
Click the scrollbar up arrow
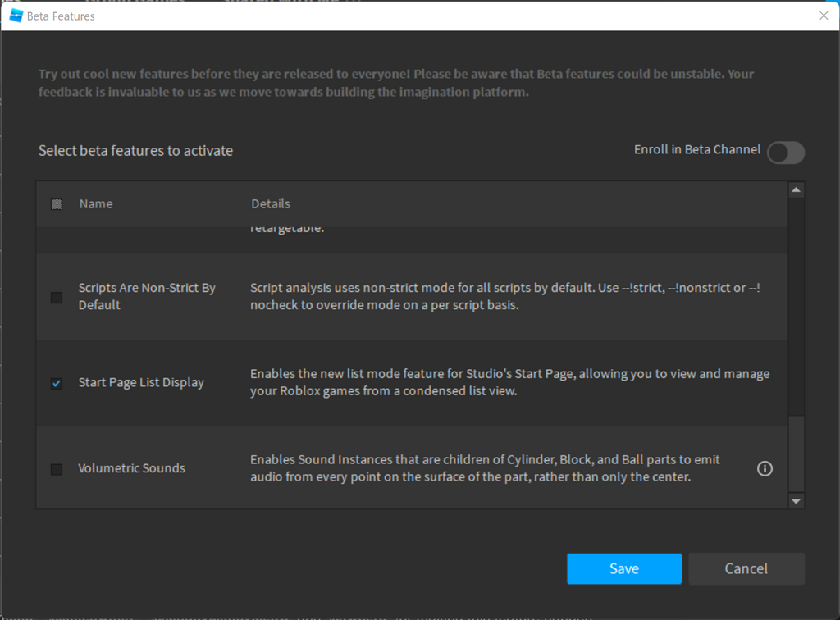point(796,189)
